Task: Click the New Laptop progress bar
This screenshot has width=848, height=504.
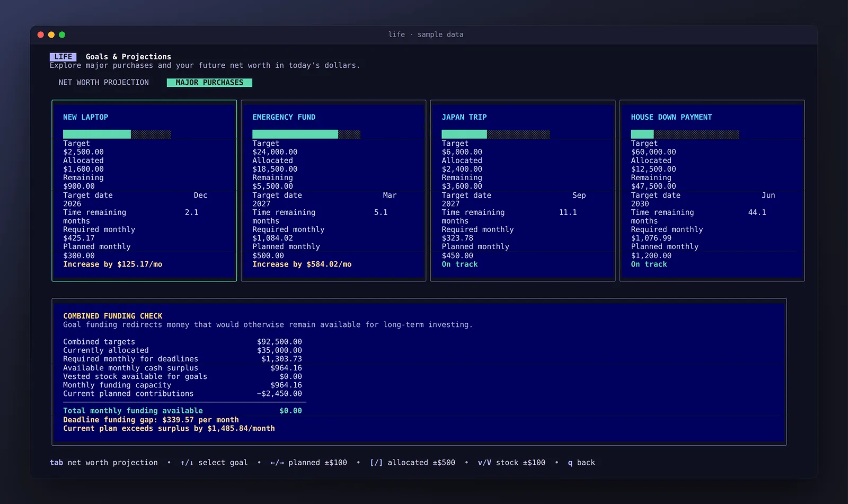Action: pyautogui.click(x=117, y=135)
